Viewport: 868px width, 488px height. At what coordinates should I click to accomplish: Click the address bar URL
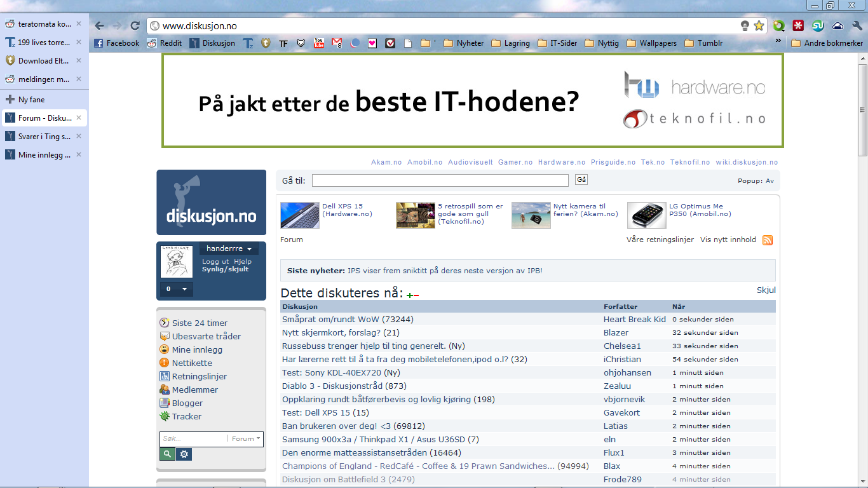[200, 26]
